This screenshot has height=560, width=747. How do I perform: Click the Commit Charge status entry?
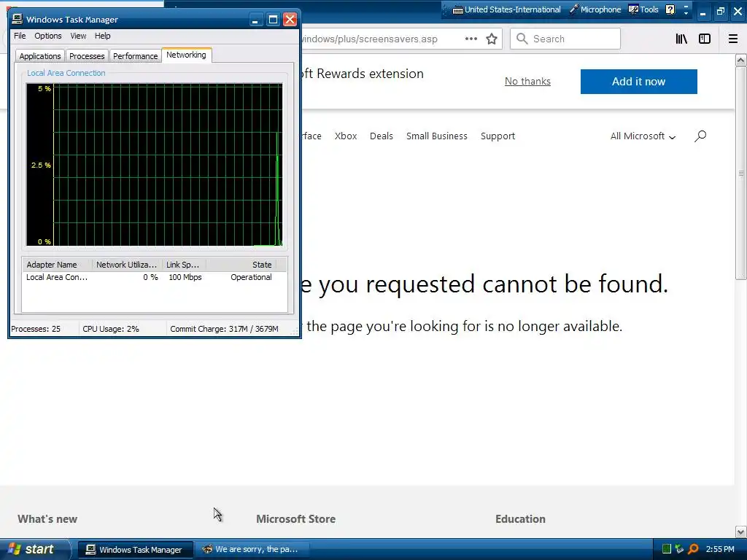point(224,329)
